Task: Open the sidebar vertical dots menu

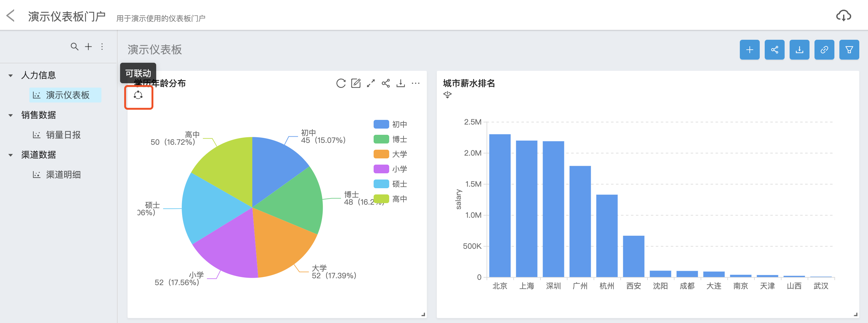Action: [x=102, y=47]
